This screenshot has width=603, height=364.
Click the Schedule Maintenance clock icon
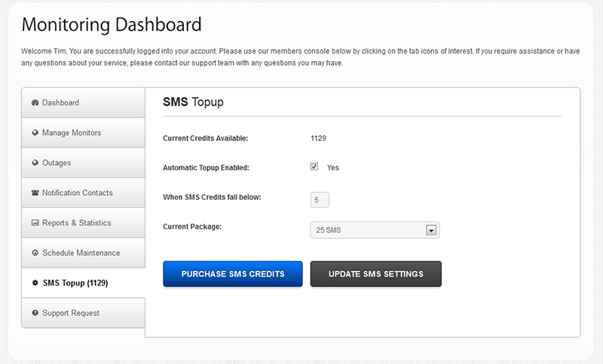click(35, 252)
